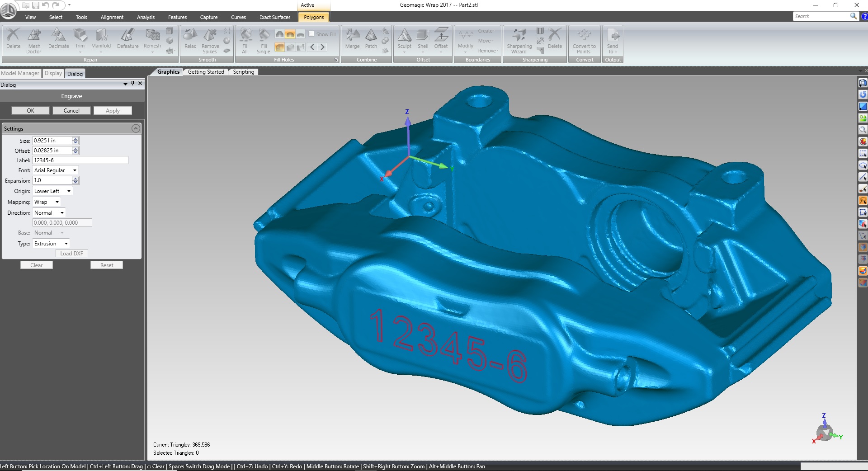Expand the Origin dropdown list
The width and height of the screenshot is (868, 471).
(69, 191)
